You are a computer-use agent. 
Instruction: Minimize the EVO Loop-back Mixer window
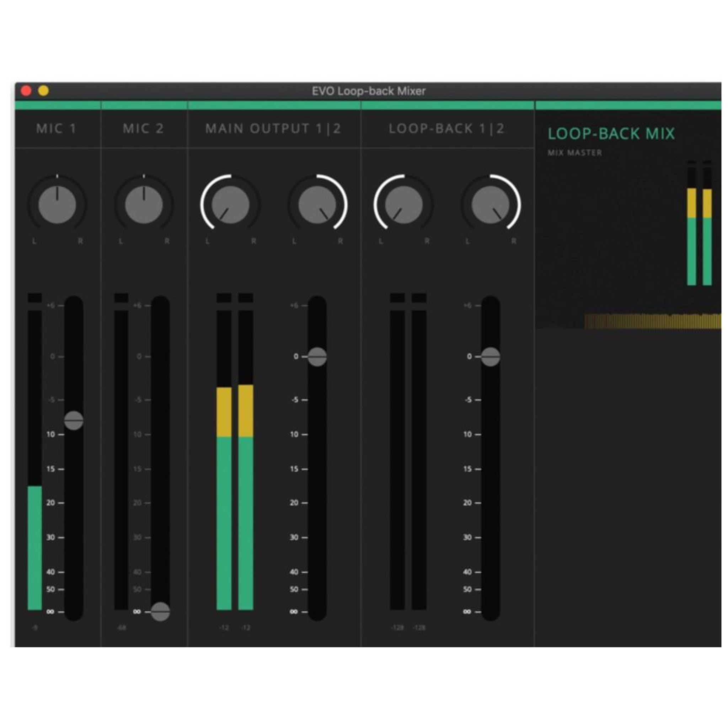(43, 91)
